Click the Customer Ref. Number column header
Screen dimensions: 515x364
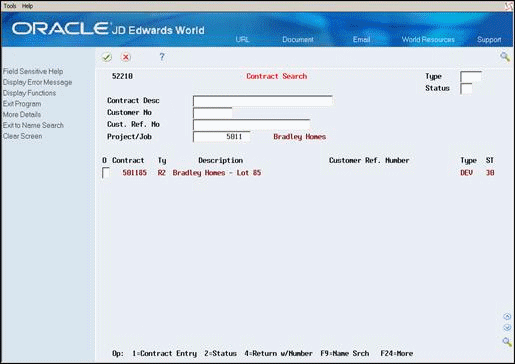pos(369,160)
